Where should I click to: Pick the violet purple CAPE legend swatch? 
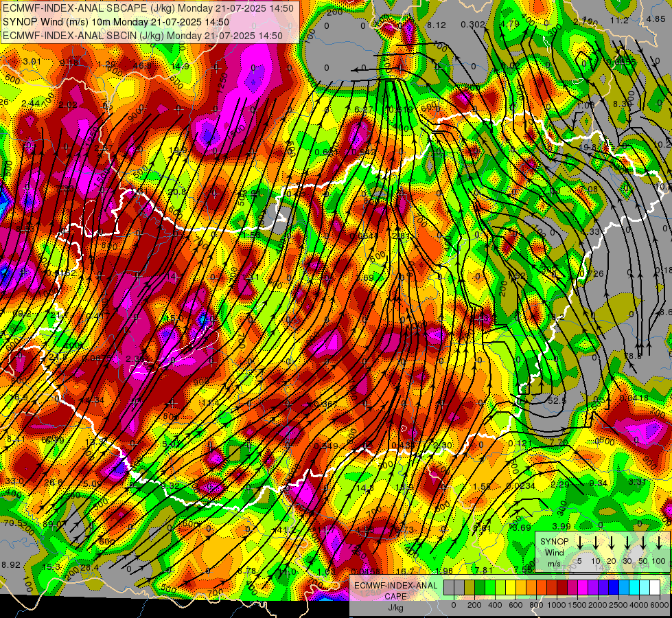593,587
